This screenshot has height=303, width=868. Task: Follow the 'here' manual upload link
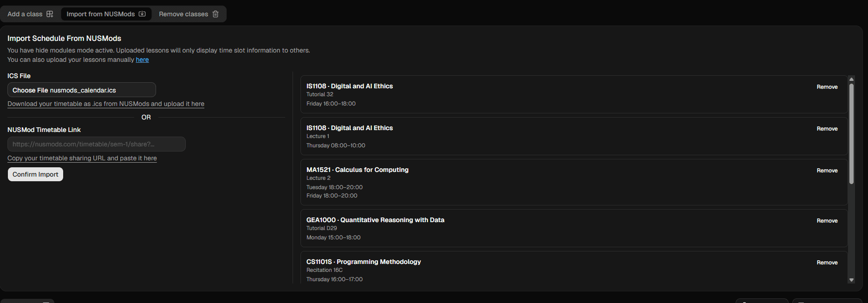(x=142, y=59)
